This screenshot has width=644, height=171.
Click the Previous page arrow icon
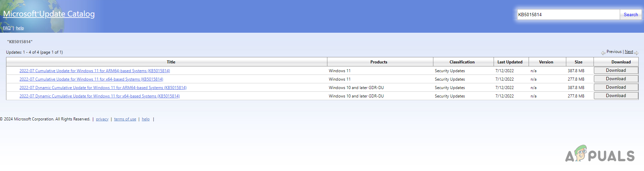(603, 53)
